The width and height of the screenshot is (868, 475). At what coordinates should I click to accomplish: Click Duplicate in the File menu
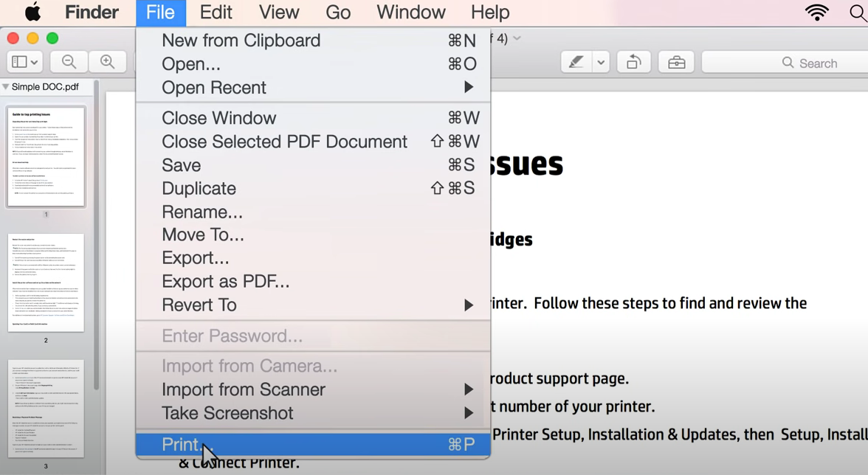point(199,188)
